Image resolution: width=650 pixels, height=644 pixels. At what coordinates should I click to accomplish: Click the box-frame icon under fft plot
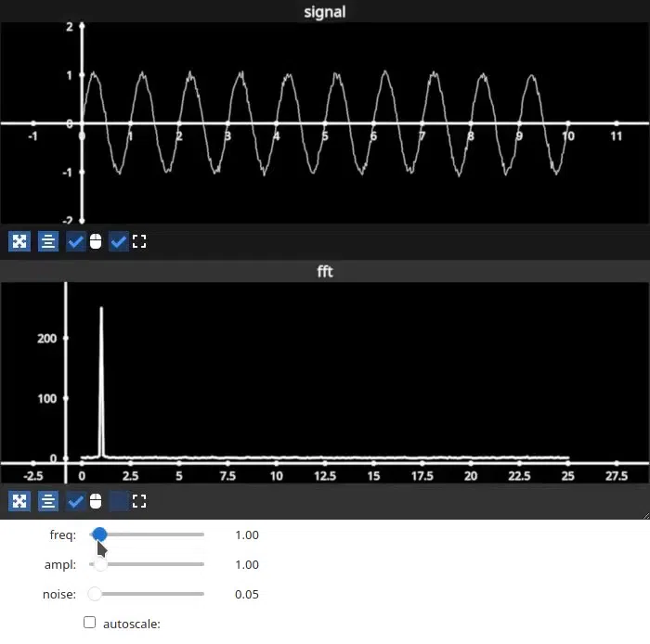139,501
